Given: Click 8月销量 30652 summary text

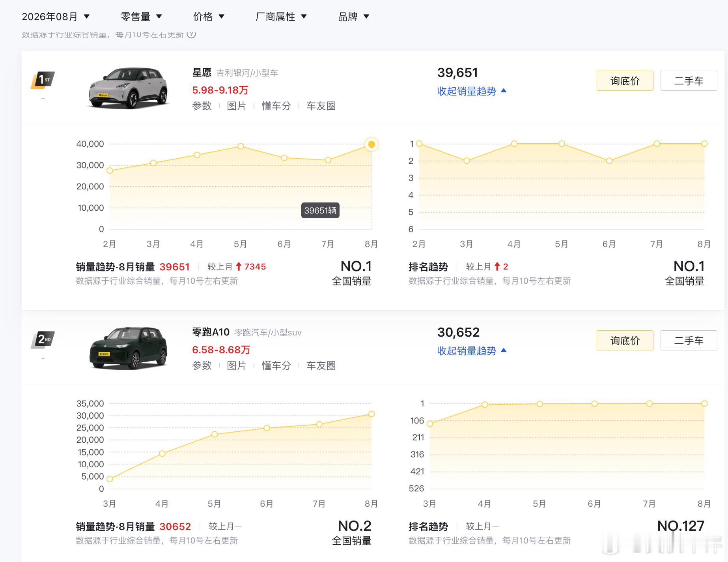Looking at the screenshot, I should point(155,526).
